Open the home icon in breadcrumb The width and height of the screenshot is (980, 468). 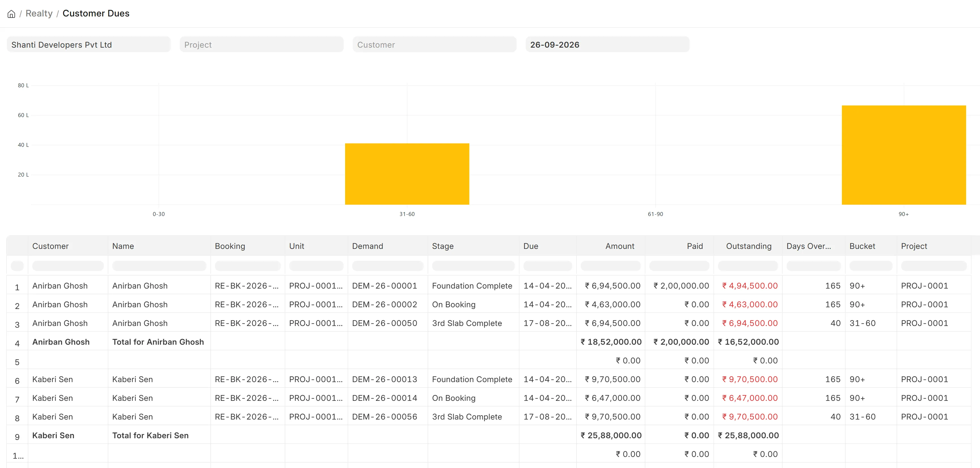(x=11, y=14)
